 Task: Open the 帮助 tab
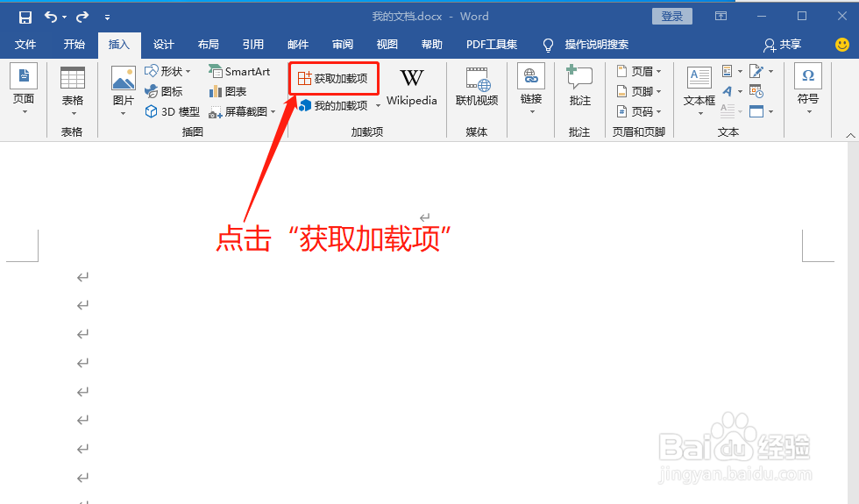pyautogui.click(x=431, y=45)
